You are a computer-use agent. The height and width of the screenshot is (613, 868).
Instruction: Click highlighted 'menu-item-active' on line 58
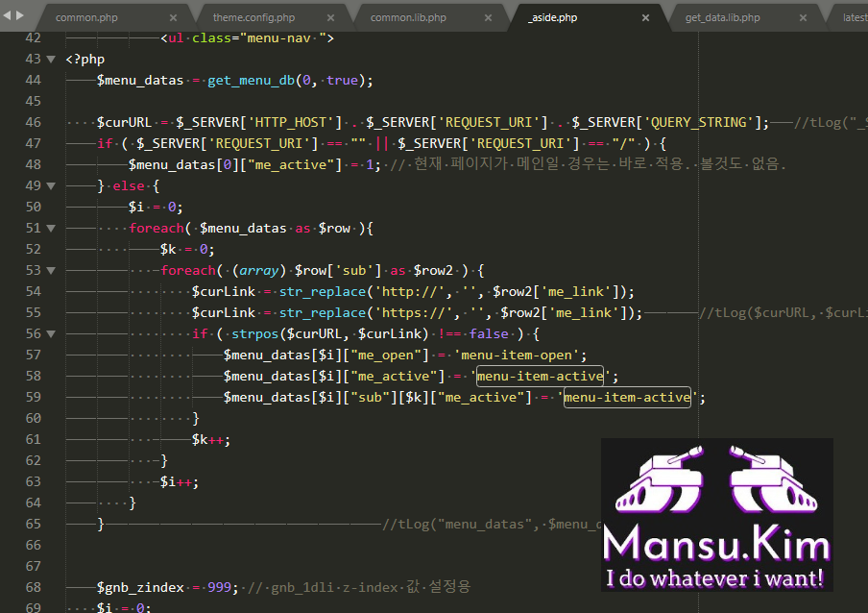pos(541,376)
